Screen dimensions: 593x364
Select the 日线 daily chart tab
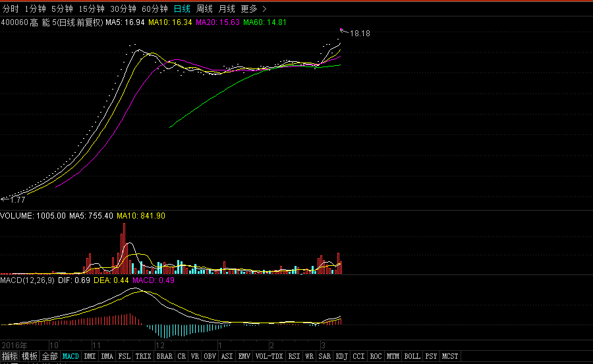[x=182, y=9]
